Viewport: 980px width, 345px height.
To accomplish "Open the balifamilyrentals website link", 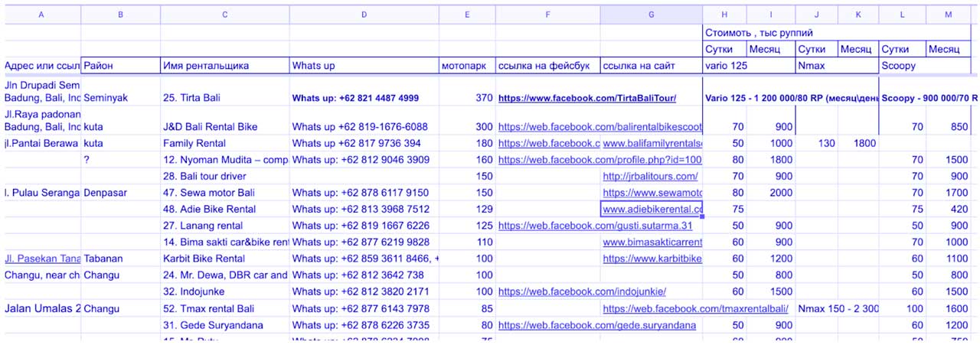I will [x=652, y=144].
